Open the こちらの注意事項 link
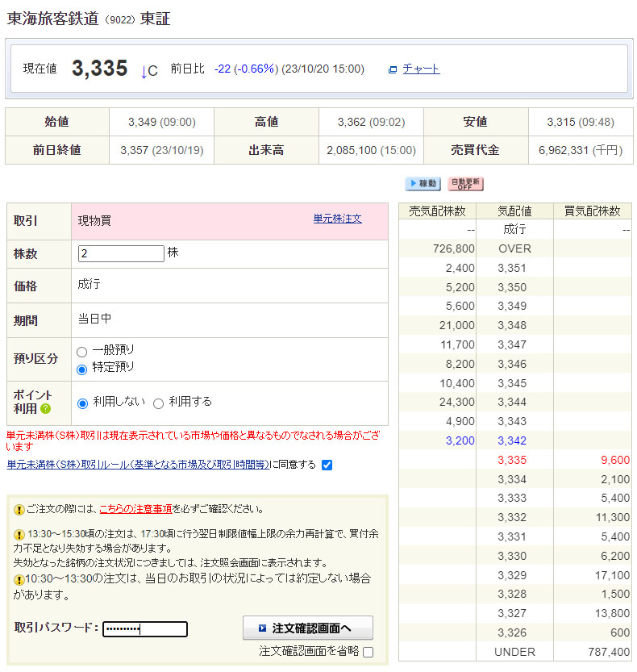Viewport: 637px width, 672px height. tap(135, 509)
